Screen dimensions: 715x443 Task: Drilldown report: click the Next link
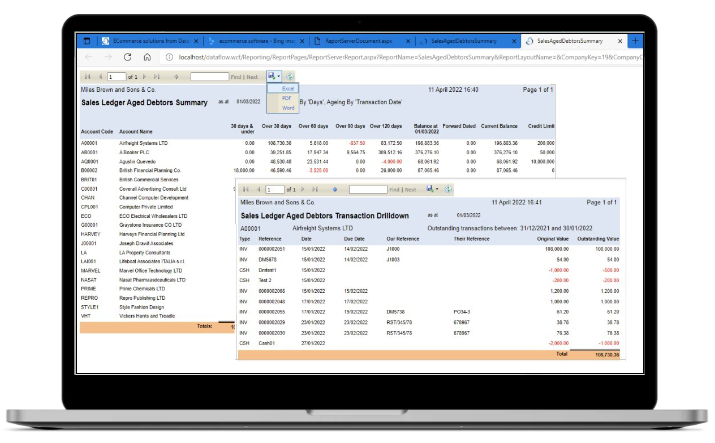[410, 190]
